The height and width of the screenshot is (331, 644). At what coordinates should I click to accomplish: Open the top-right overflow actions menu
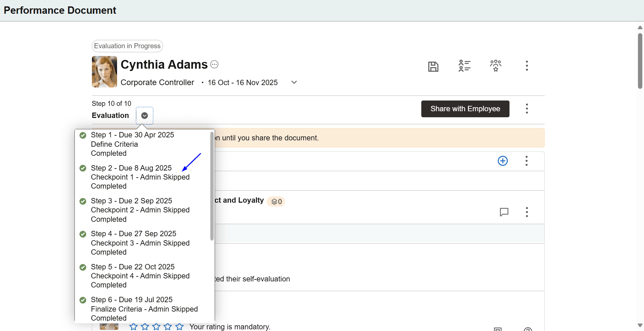point(527,66)
